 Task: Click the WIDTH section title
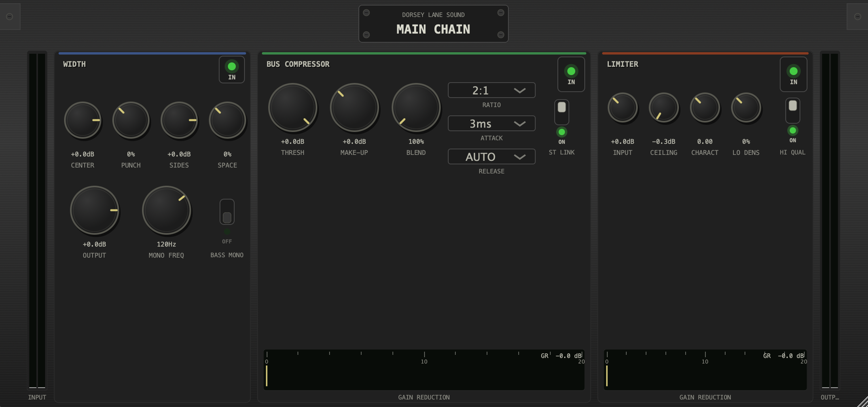click(74, 64)
